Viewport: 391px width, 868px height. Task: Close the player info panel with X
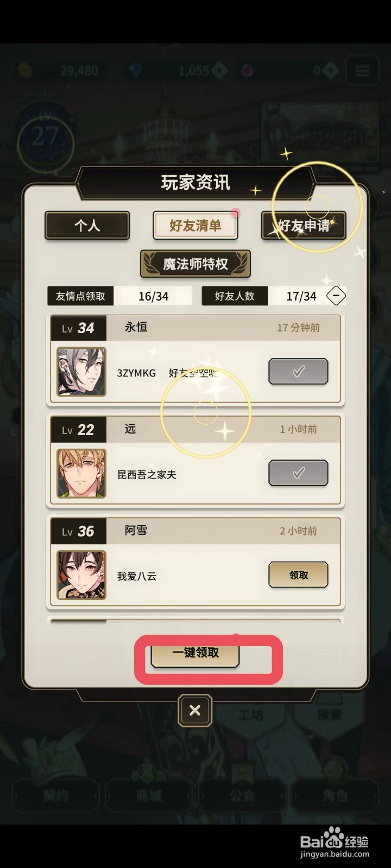pyautogui.click(x=195, y=710)
